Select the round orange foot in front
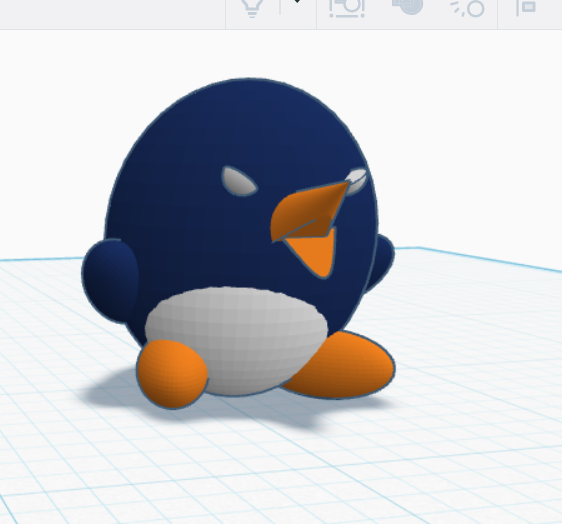Image resolution: width=562 pixels, height=524 pixels. pos(172,374)
